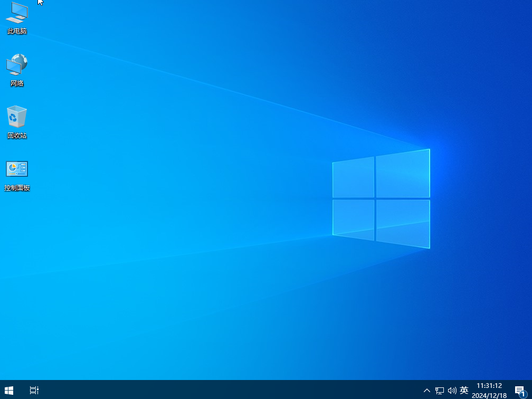Click the Start button
Screen dimensions: 532x399
pyautogui.click(x=9, y=390)
